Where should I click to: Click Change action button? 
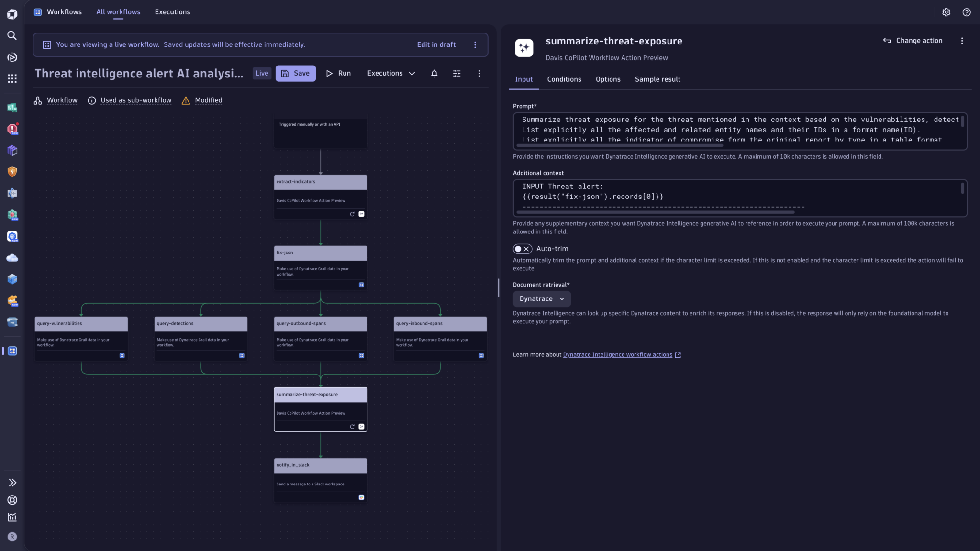913,41
